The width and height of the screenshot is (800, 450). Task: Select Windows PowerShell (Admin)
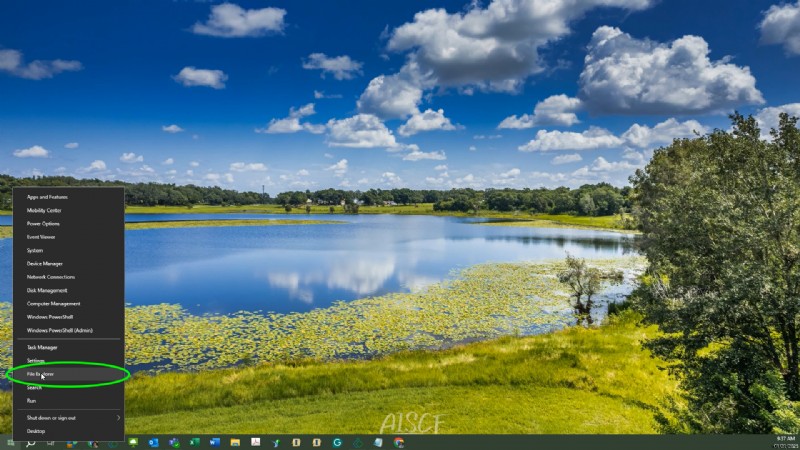pyautogui.click(x=59, y=330)
